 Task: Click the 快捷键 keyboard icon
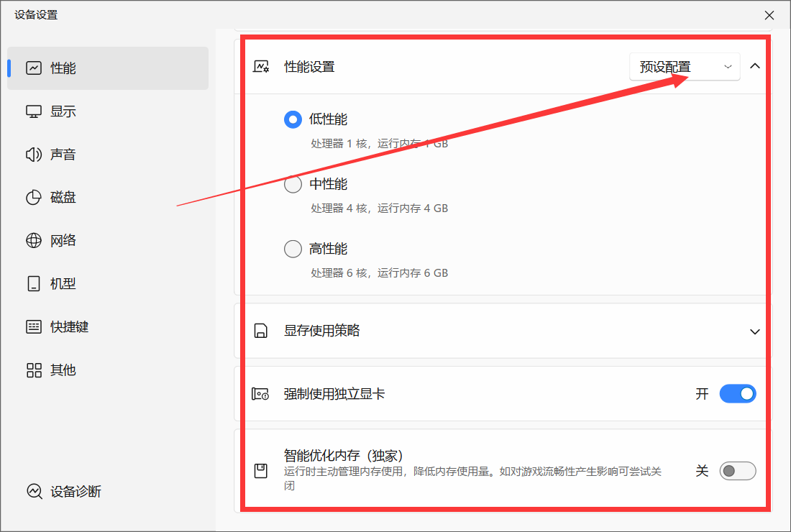(34, 327)
